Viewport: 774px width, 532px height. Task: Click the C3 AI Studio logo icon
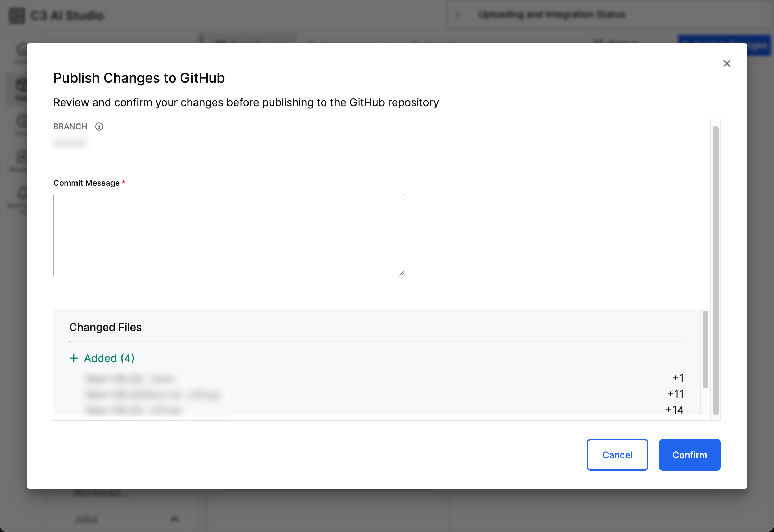point(17,16)
